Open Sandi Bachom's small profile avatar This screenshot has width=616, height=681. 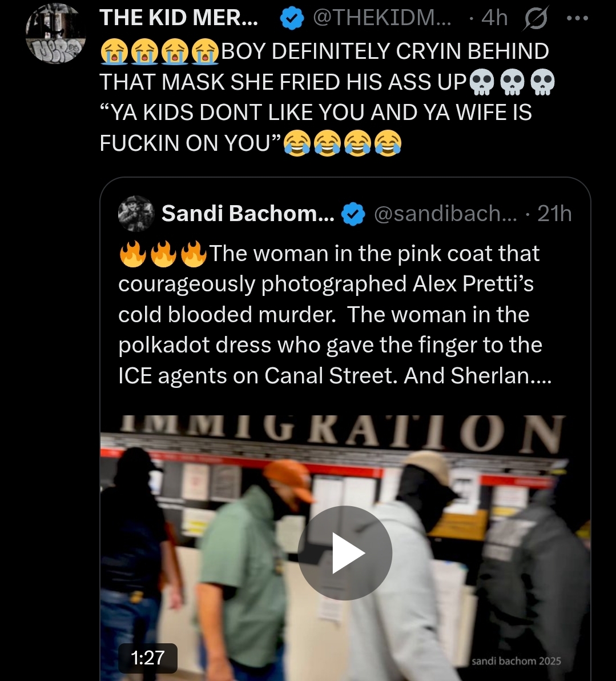[136, 213]
